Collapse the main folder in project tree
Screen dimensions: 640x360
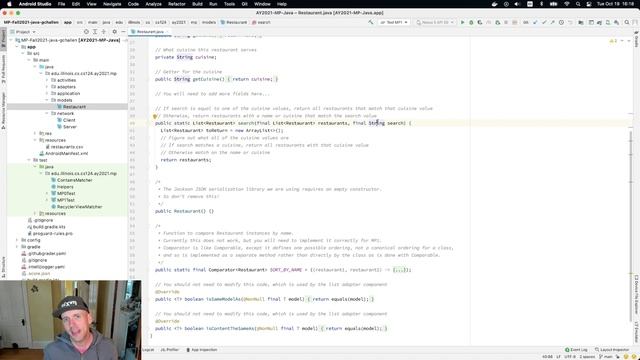point(29,60)
